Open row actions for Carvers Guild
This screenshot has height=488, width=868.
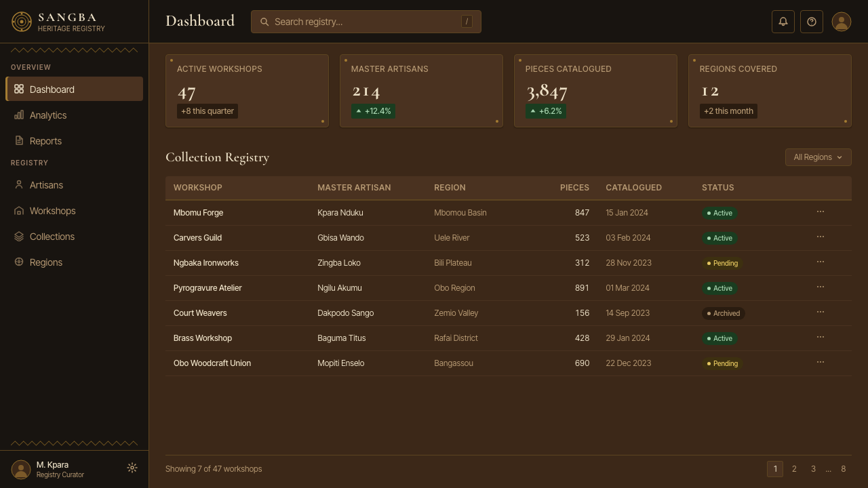[x=821, y=237]
